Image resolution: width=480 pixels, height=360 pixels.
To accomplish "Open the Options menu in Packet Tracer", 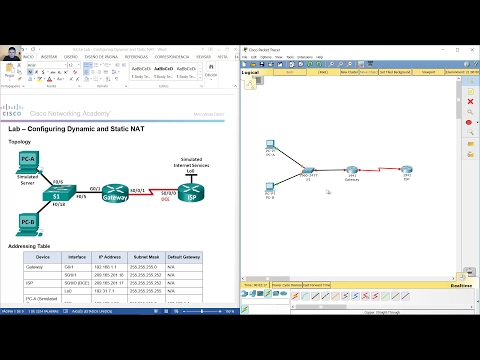I will [266, 57].
